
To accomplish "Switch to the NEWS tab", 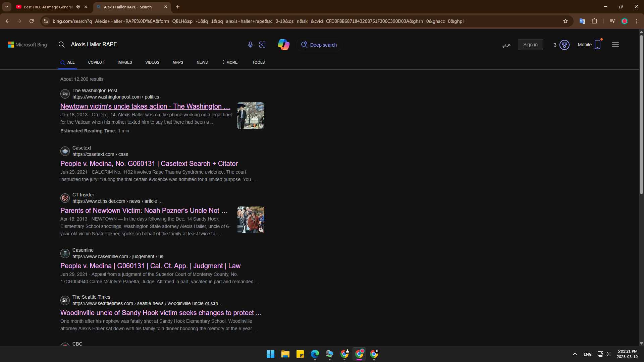I will click(x=202, y=62).
